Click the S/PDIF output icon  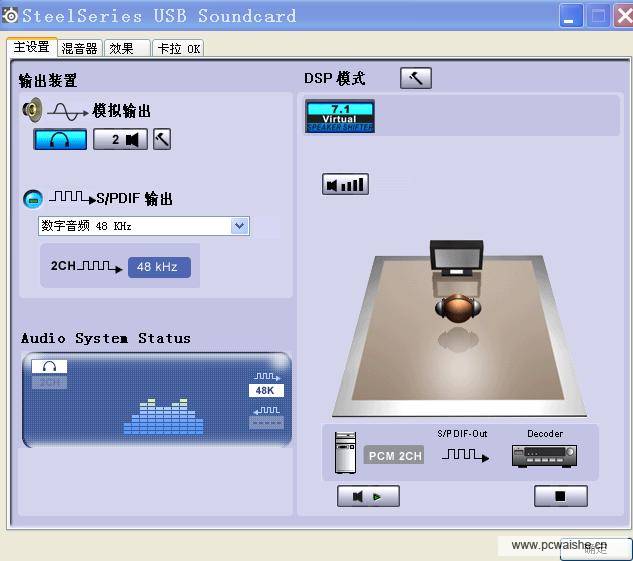point(33,199)
